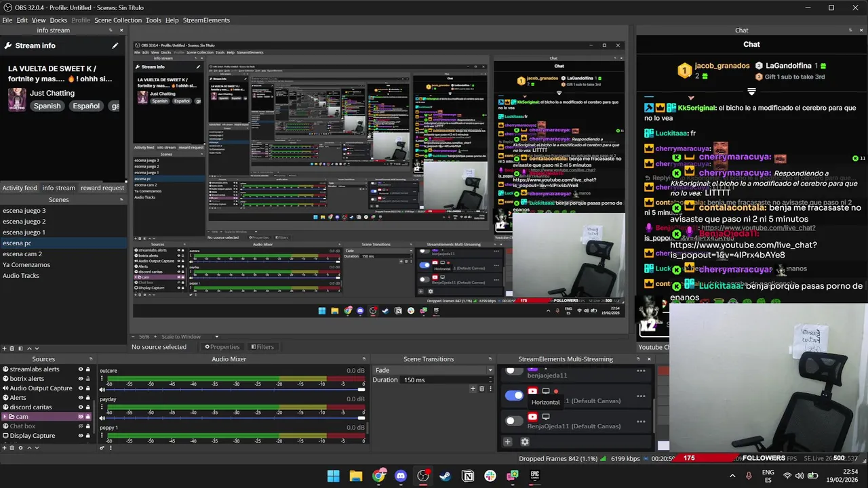Toggle the lock on Alerts source
Viewport: 868px width, 488px height.
coord(88,398)
